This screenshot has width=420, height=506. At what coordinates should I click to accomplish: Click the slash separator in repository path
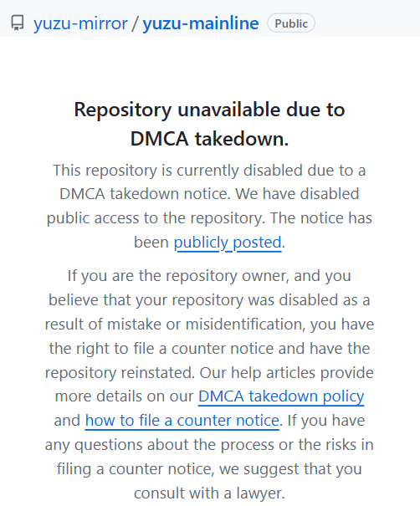(x=135, y=23)
